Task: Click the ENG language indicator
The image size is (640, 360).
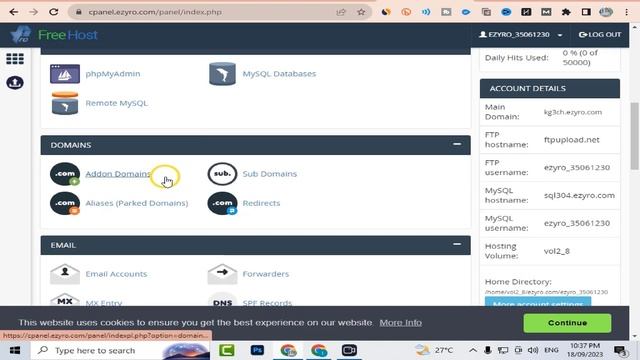Action: (x=551, y=350)
